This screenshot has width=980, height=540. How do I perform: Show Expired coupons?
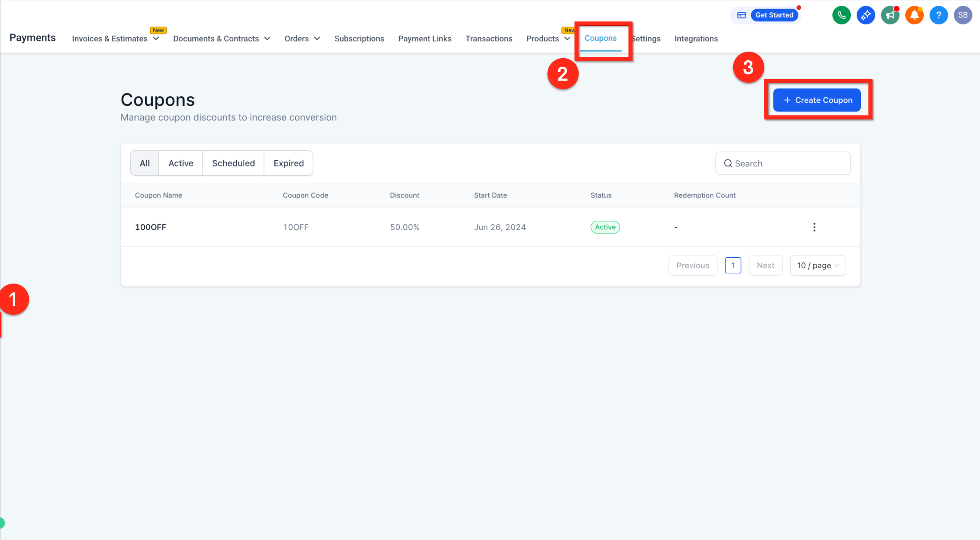tap(289, 163)
